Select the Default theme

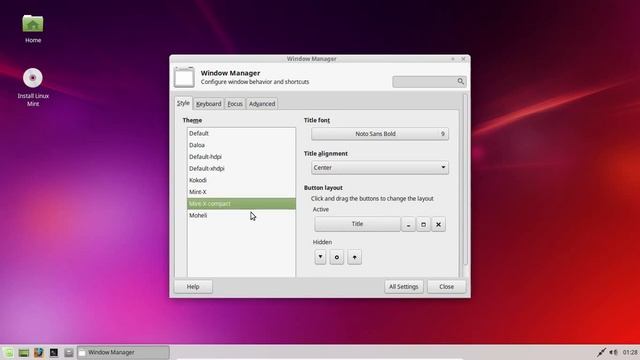241,133
